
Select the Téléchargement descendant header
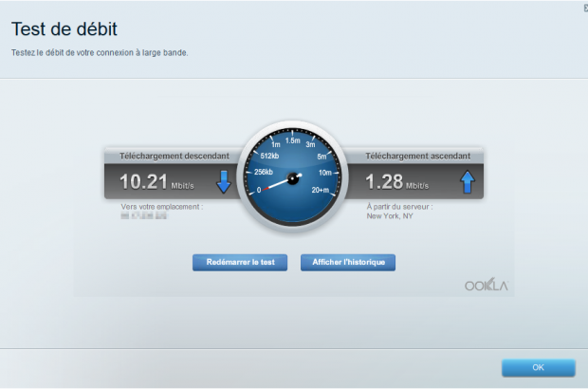[174, 155]
